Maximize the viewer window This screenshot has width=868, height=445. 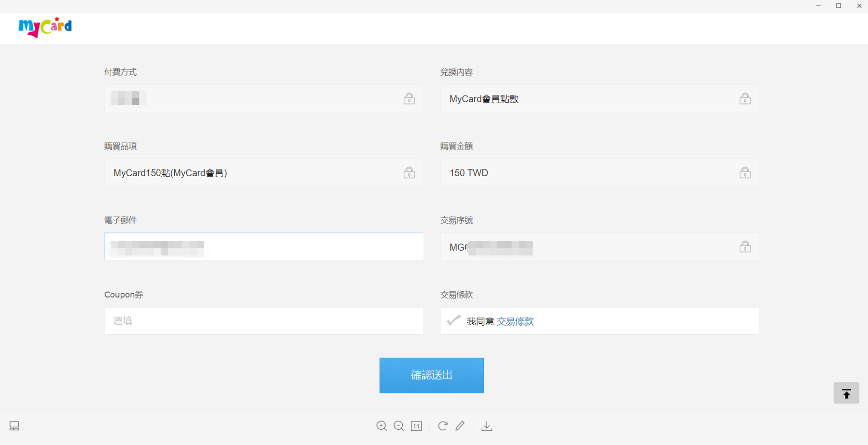pos(839,6)
